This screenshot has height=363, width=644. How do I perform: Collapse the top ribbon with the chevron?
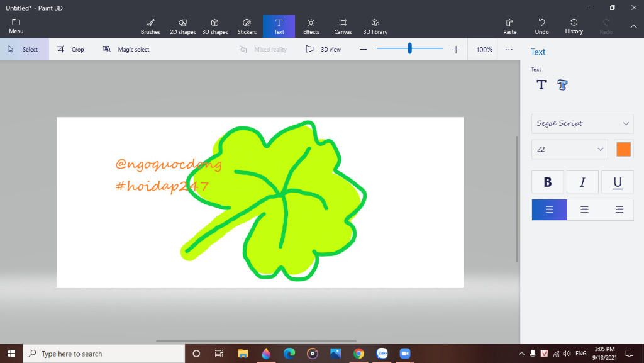pyautogui.click(x=633, y=26)
